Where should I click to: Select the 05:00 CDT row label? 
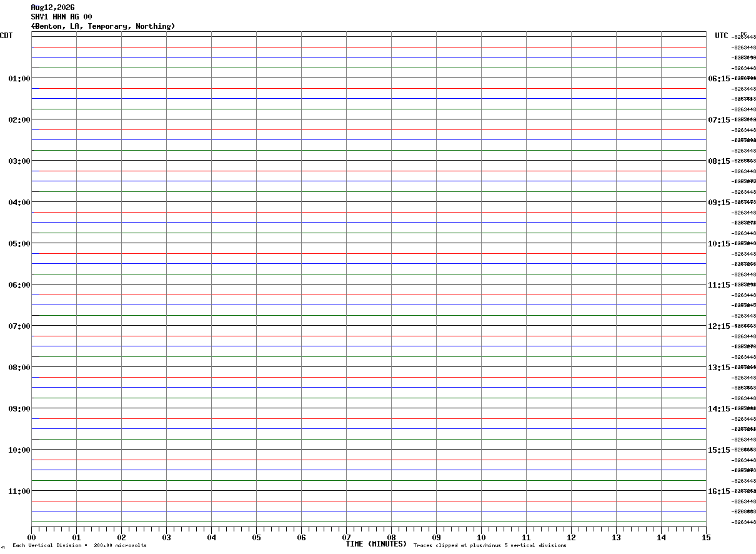(19, 243)
